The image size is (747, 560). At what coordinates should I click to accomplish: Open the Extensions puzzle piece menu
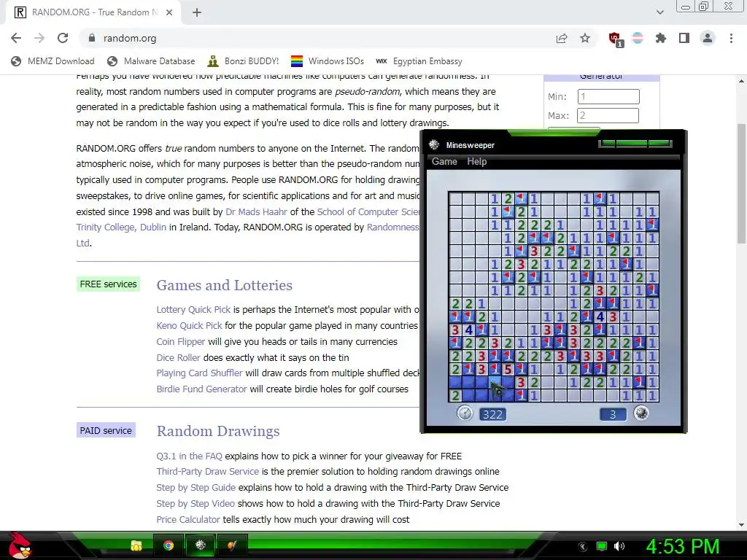661,38
